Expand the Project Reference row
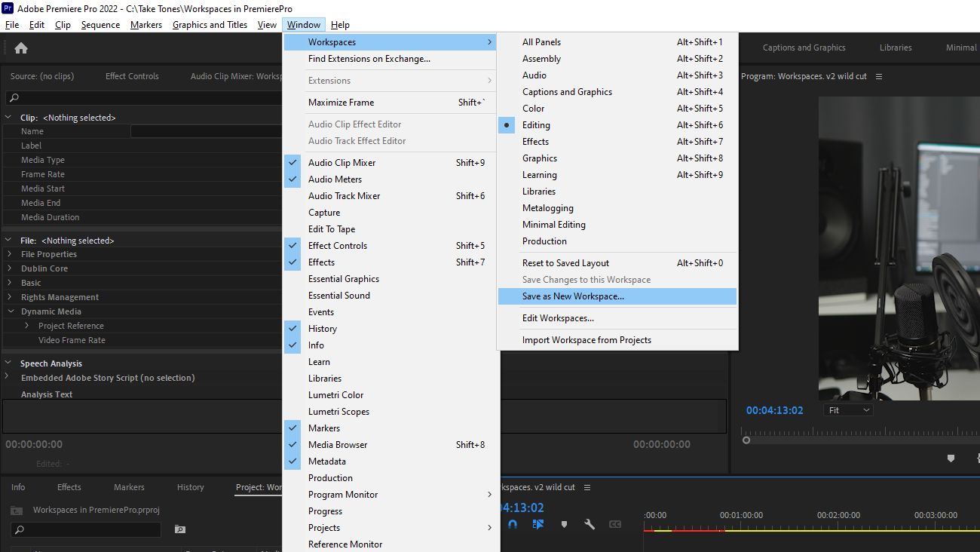This screenshot has width=980, height=552. pos(27,326)
